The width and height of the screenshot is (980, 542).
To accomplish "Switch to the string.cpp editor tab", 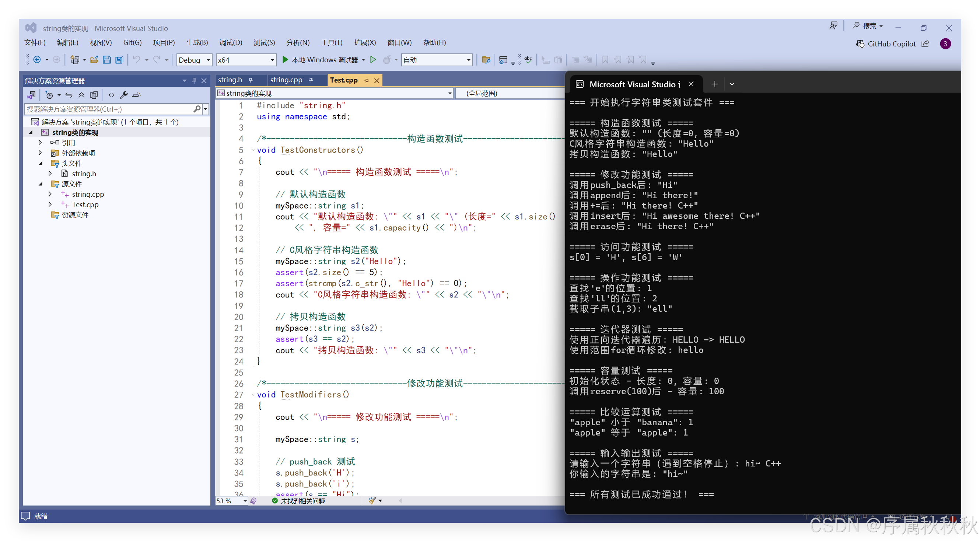I will pyautogui.click(x=286, y=80).
